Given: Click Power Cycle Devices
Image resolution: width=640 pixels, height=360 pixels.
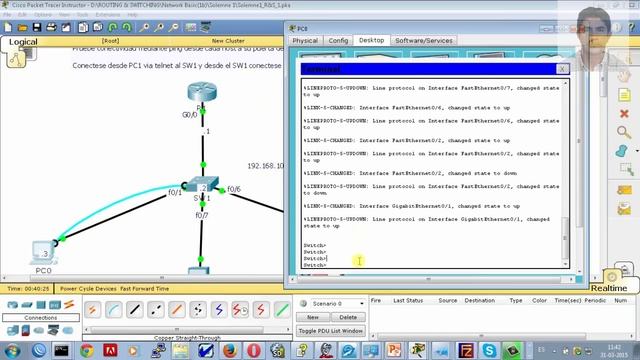Looking at the screenshot, I should coord(88,289).
